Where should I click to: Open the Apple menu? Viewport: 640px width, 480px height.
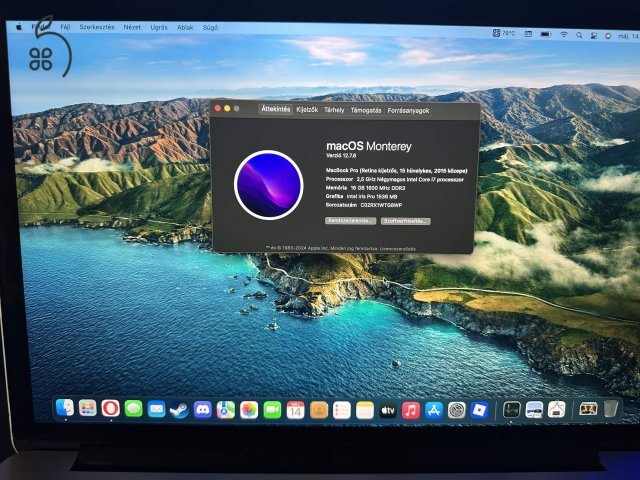[18, 27]
